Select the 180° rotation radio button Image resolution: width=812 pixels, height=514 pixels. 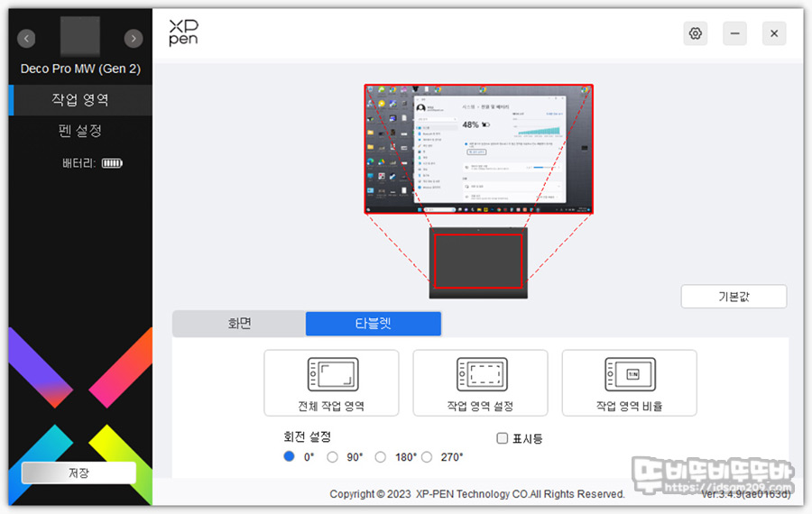(x=381, y=457)
